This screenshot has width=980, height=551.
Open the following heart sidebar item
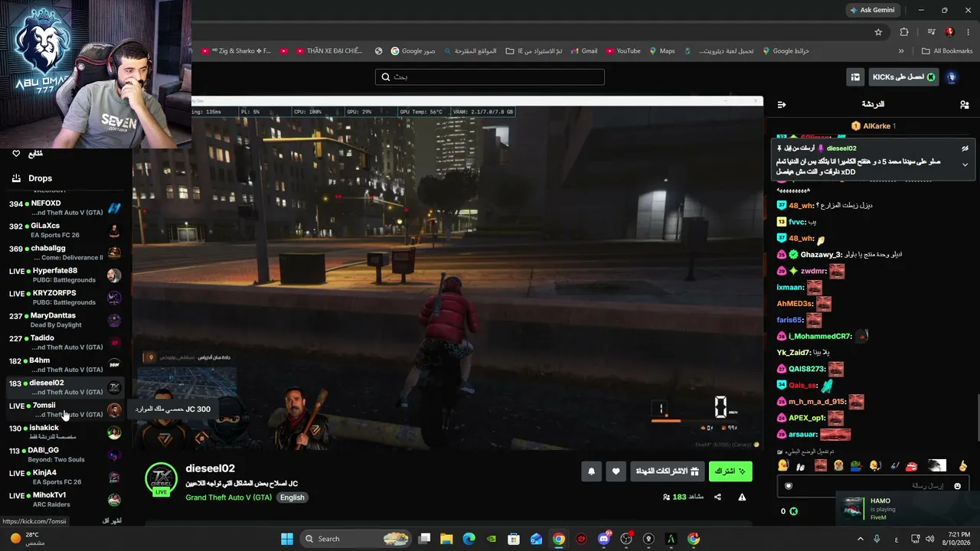pyautogui.click(x=27, y=154)
